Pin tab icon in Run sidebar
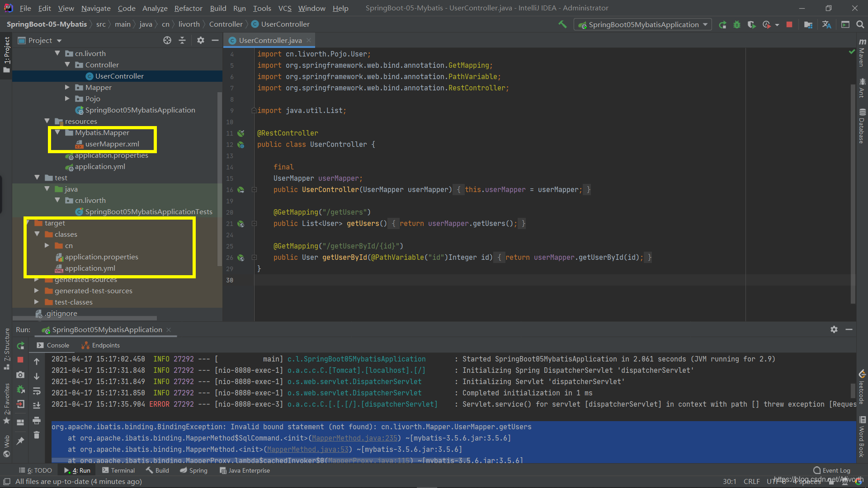 pyautogui.click(x=20, y=441)
